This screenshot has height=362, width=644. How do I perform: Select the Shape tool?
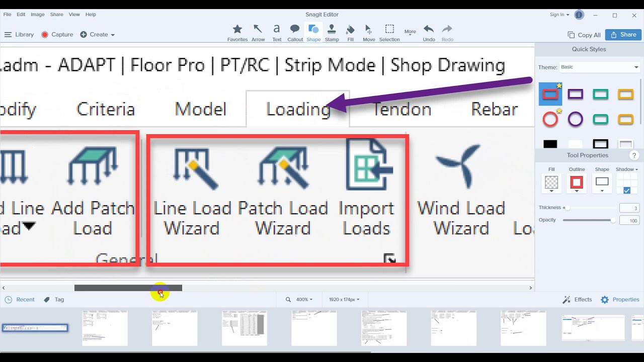pyautogui.click(x=313, y=33)
